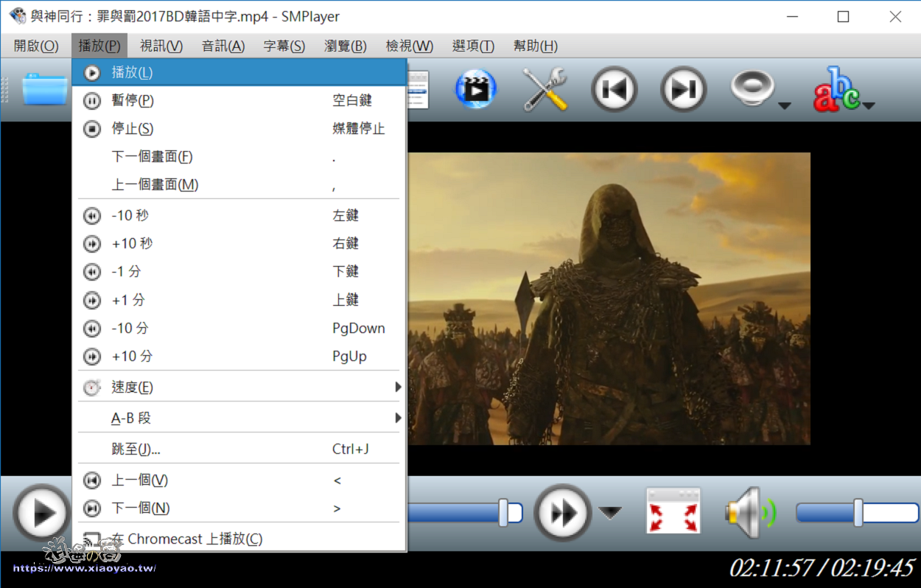Choose 上一個畫面(M) frame step back
The height and width of the screenshot is (588, 921).
pos(239,184)
